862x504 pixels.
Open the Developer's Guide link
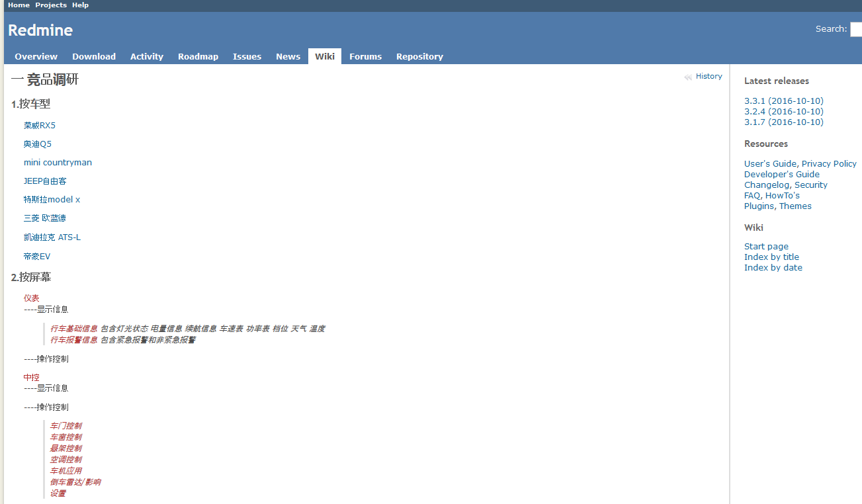click(782, 174)
